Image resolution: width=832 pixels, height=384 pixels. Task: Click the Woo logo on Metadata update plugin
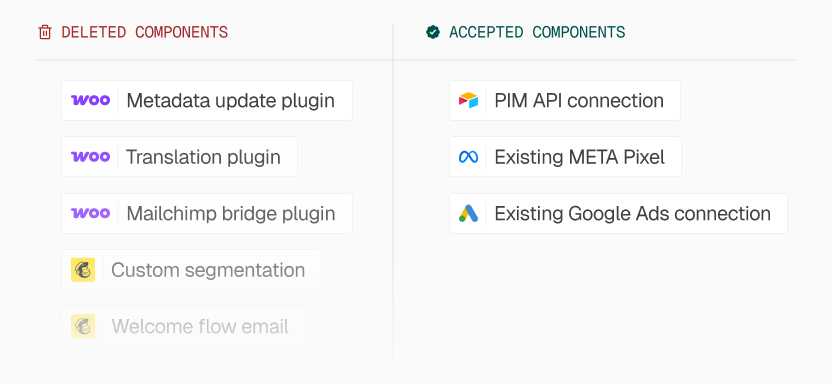coord(91,100)
